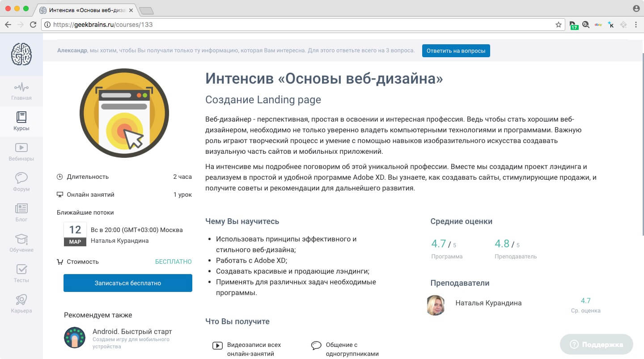Click the grey extension icon next to the K icon
The image size is (644, 359).
623,25
